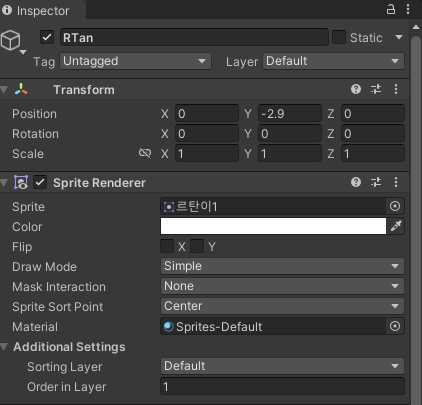Toggle the RTan GameObject active checkbox
Screen dimensions: 422x405
[x=47, y=37]
